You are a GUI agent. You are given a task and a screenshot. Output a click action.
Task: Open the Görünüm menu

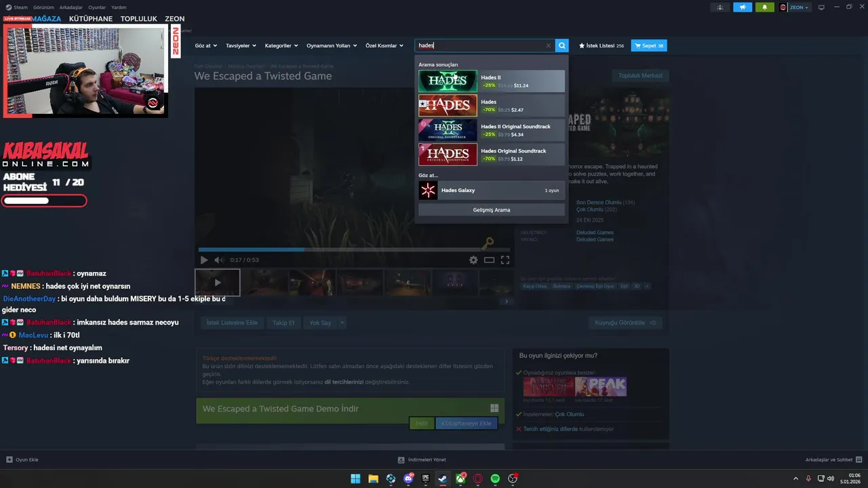pos(43,7)
